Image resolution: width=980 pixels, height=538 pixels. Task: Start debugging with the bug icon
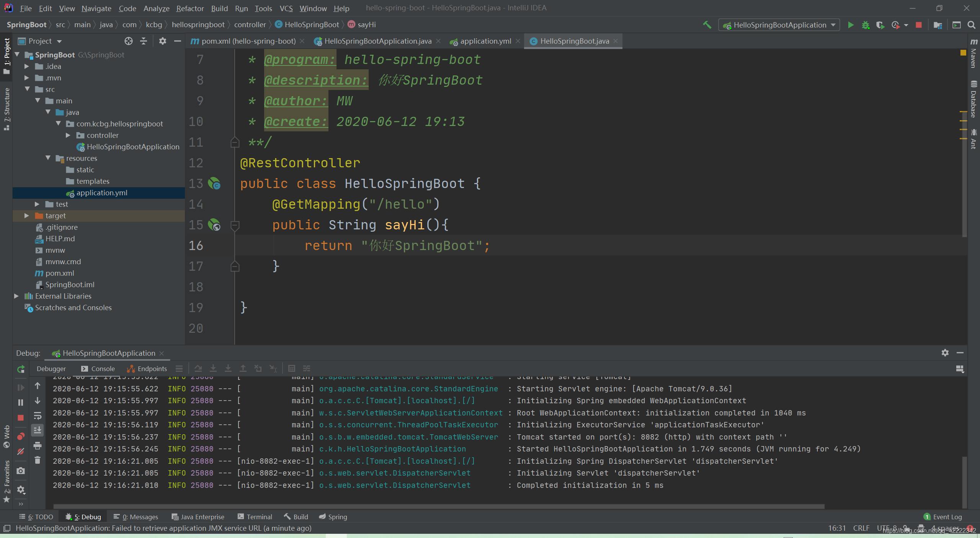point(866,25)
